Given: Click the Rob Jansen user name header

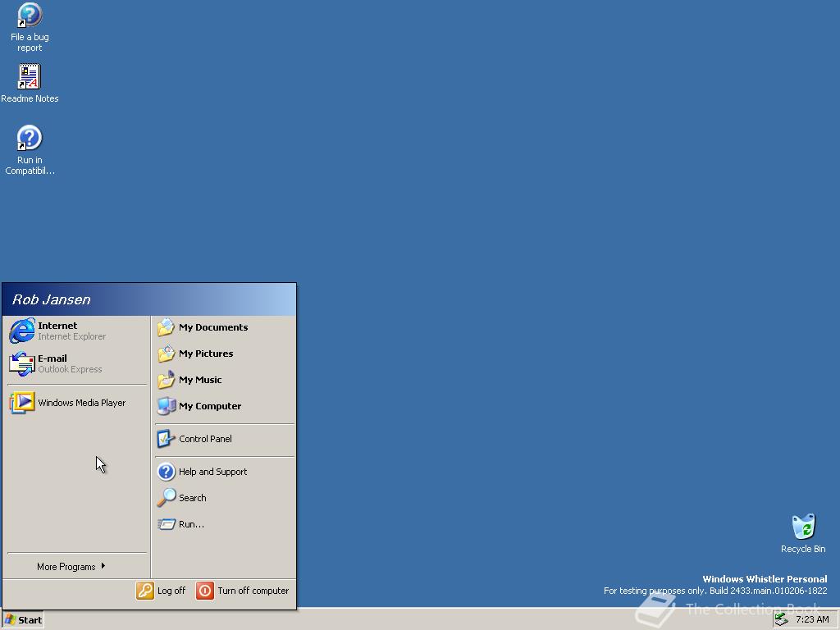Looking at the screenshot, I should 52,299.
